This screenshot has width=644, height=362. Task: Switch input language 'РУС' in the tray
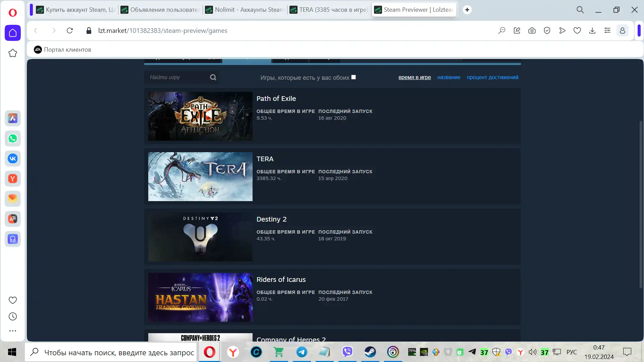pos(572,352)
